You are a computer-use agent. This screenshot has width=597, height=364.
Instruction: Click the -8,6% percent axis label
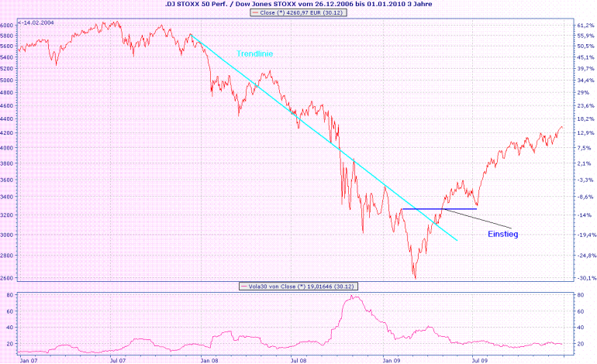[585, 197]
